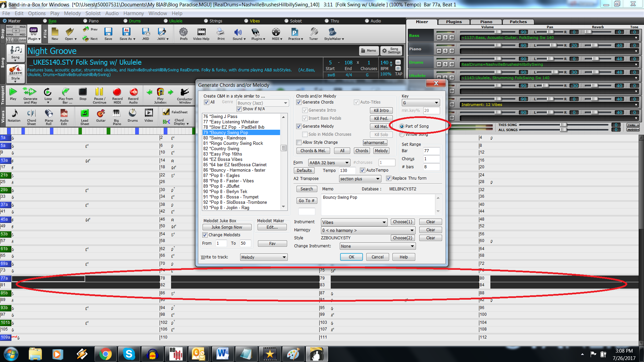Open the Lead Sheet view icon
Image resolution: width=644 pixels, height=362 pixels.
pos(85,117)
